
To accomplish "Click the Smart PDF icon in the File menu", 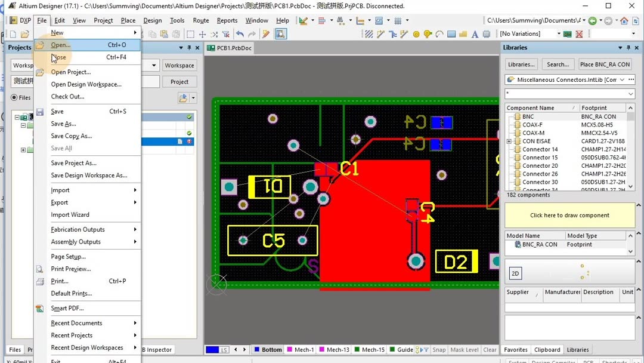I will coord(40,308).
